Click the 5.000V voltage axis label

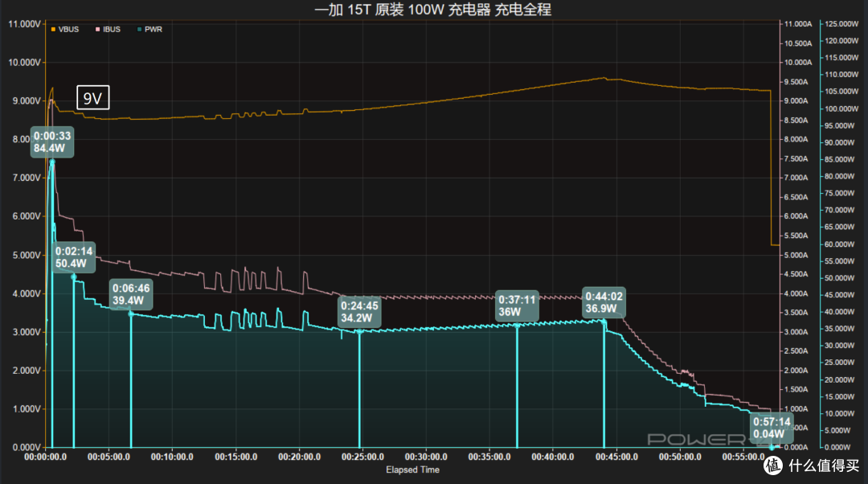tap(27, 256)
